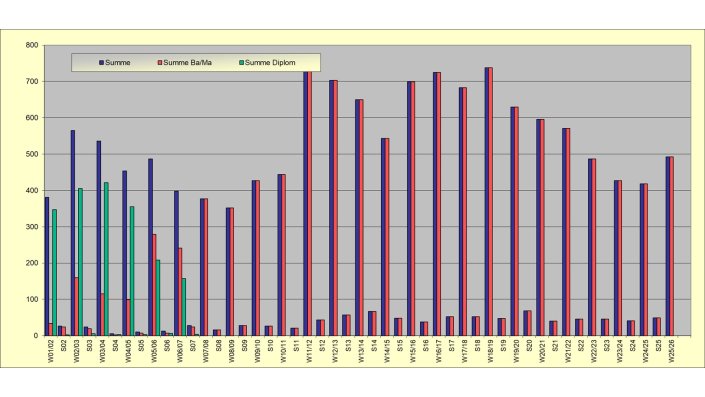The width and height of the screenshot is (705, 397).
Task: Click the 100 y-axis value
Action: (32, 299)
